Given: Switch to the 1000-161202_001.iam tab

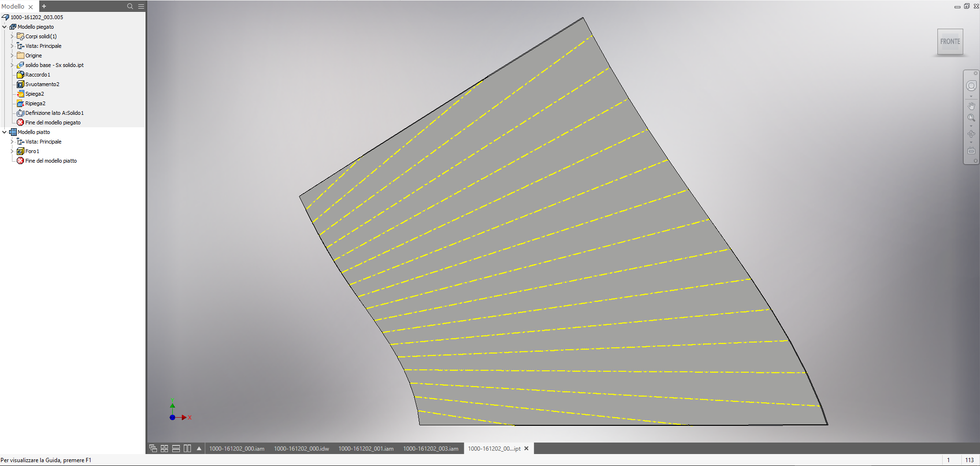Looking at the screenshot, I should click(366, 449).
